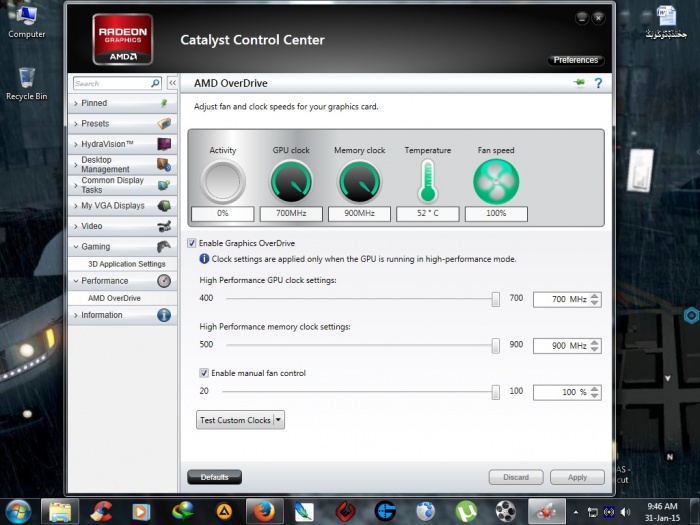Open Firefox from the taskbar
The width and height of the screenshot is (700, 525).
[264, 511]
